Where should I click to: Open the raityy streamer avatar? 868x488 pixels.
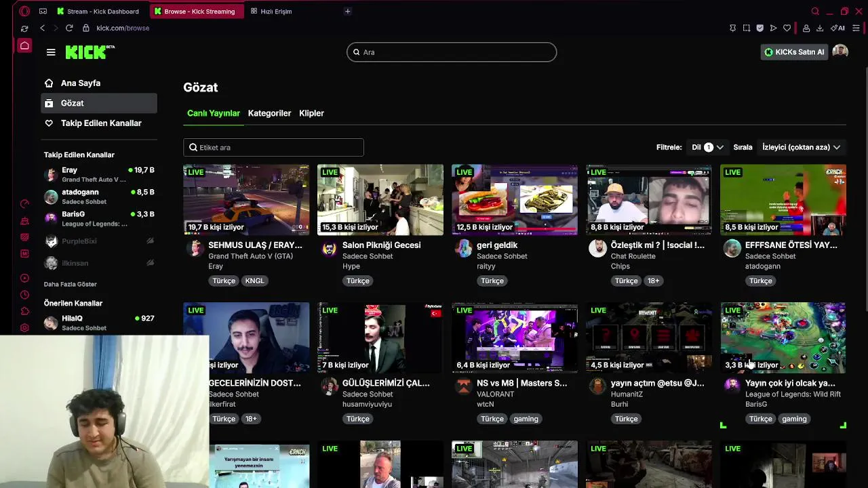pyautogui.click(x=463, y=249)
